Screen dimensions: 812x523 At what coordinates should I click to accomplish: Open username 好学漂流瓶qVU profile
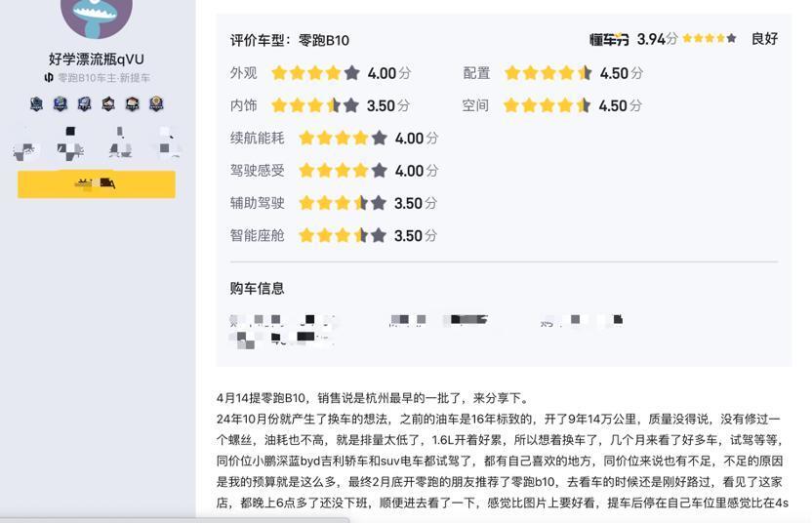(x=97, y=59)
